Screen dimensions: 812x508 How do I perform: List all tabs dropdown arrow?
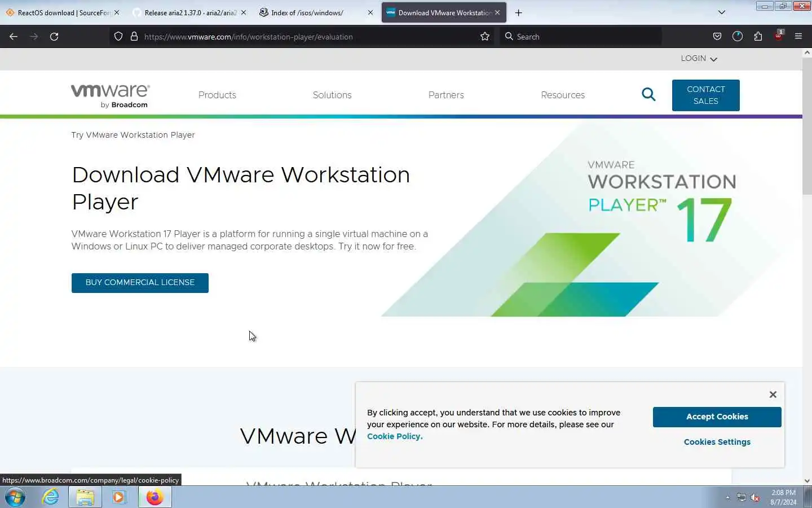(x=721, y=12)
